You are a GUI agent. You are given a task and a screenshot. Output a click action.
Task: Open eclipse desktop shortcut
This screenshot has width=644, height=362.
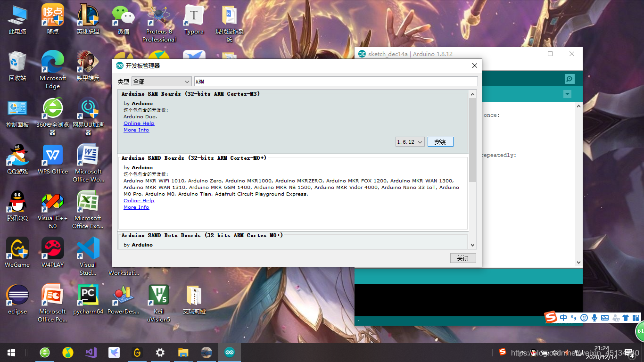coord(17,300)
